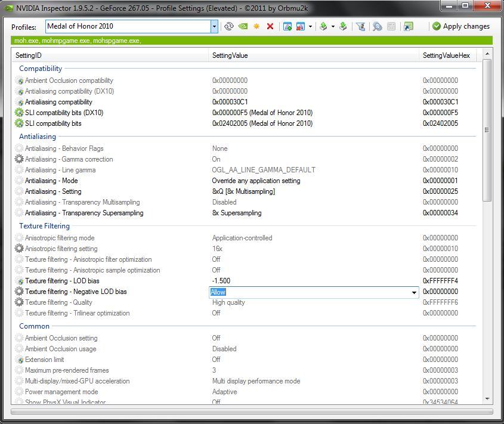Image resolution: width=504 pixels, height=424 pixels.
Task: Click the green bar listing moh.exe applications
Action: click(251, 41)
